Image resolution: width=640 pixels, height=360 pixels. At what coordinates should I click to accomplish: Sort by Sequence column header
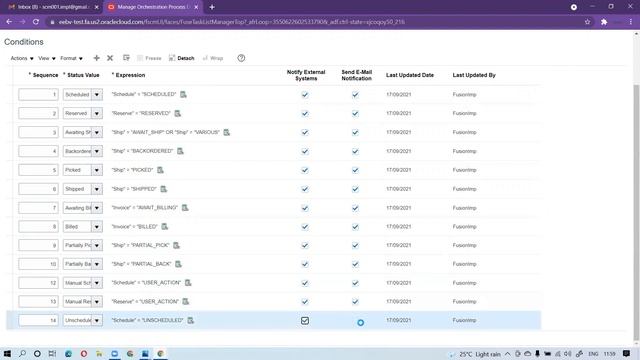click(45, 75)
